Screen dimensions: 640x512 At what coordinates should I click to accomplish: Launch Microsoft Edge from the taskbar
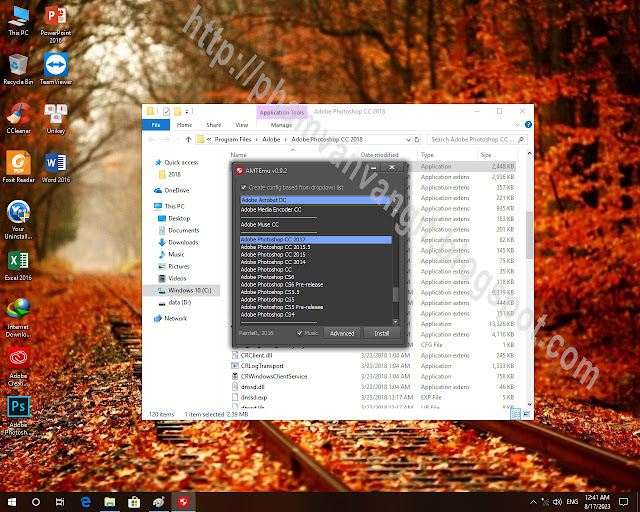click(x=85, y=502)
